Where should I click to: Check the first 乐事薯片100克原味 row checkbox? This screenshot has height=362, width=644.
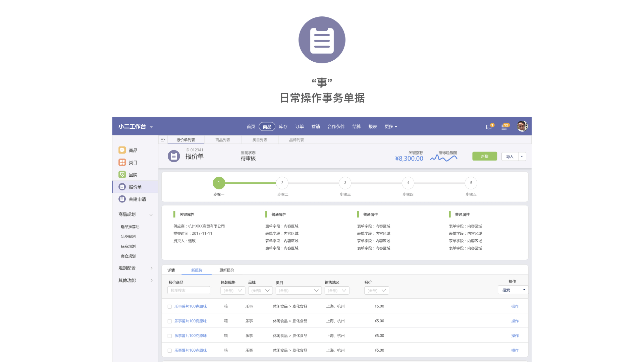pos(170,307)
